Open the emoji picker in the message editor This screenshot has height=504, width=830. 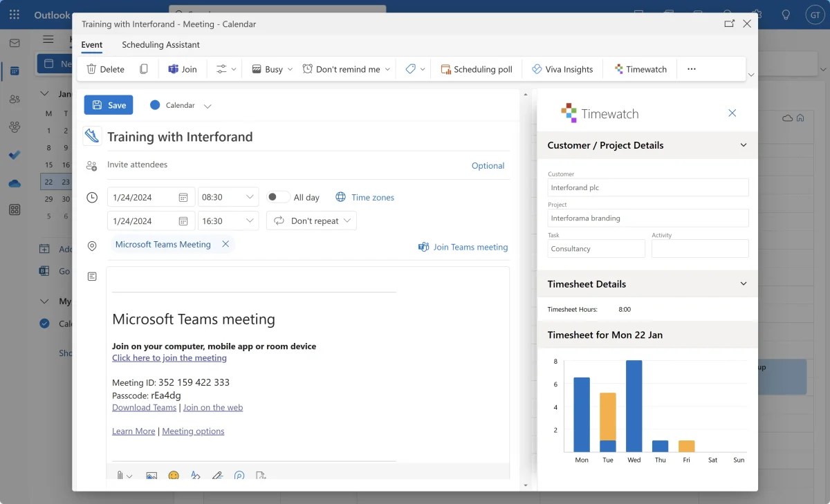click(x=174, y=476)
